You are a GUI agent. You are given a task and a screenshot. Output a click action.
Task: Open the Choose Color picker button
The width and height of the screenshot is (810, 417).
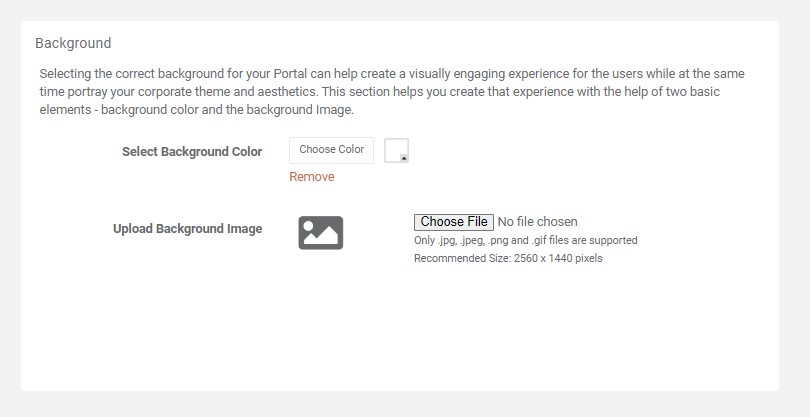[331, 150]
